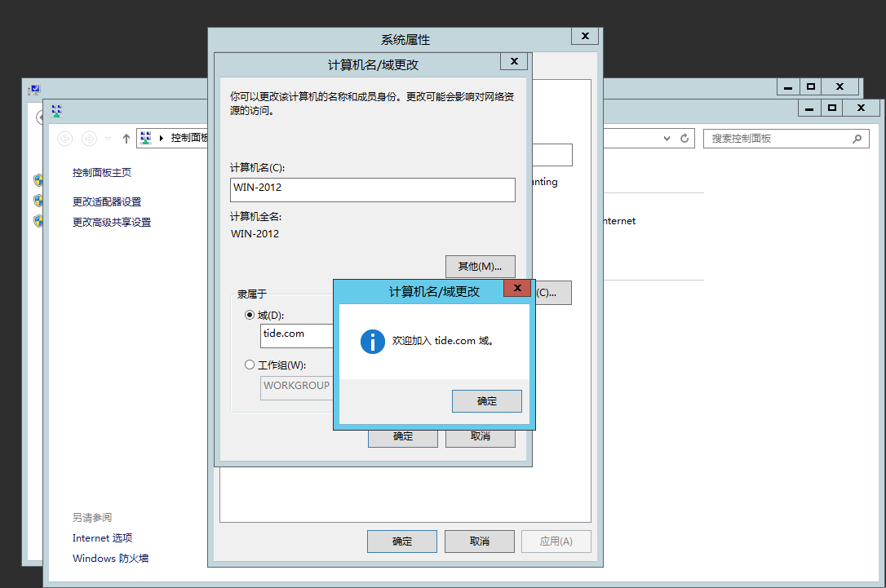886x588 pixels.
Task: Click the network icon in the address bar
Action: click(x=146, y=138)
